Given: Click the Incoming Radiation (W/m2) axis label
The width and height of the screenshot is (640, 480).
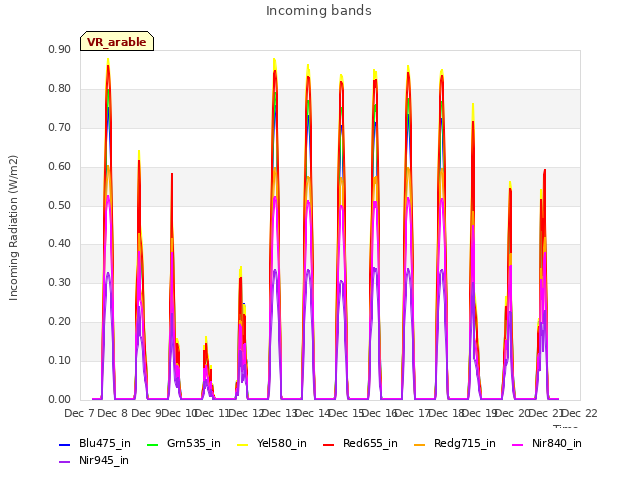Looking at the screenshot, I should pyautogui.click(x=13, y=228).
